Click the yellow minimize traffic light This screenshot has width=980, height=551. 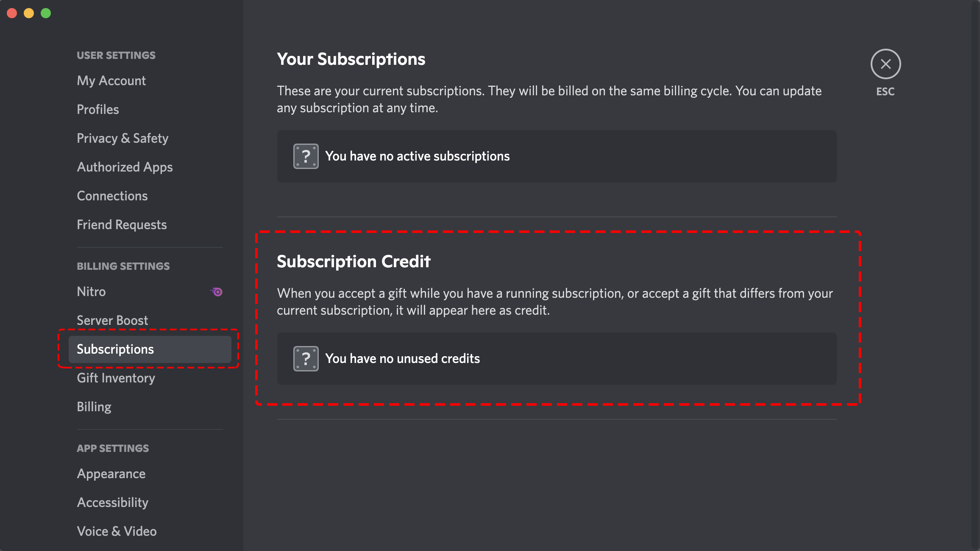(x=28, y=13)
